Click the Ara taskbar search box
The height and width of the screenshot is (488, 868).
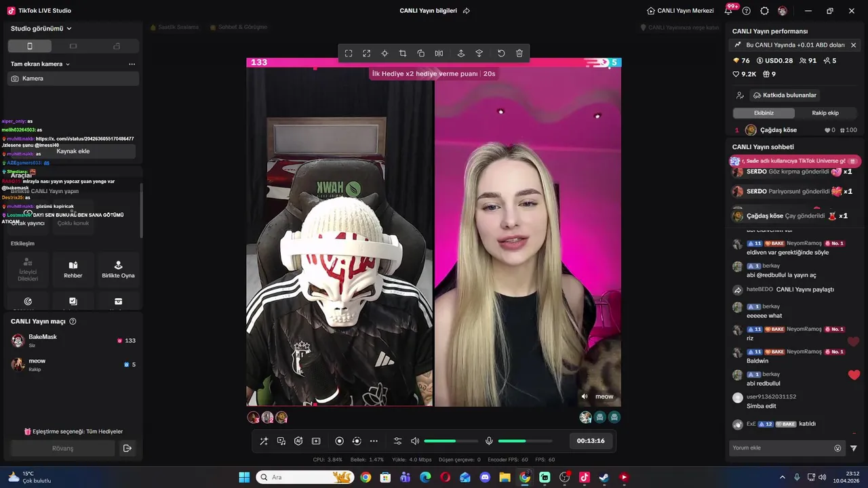click(x=304, y=477)
